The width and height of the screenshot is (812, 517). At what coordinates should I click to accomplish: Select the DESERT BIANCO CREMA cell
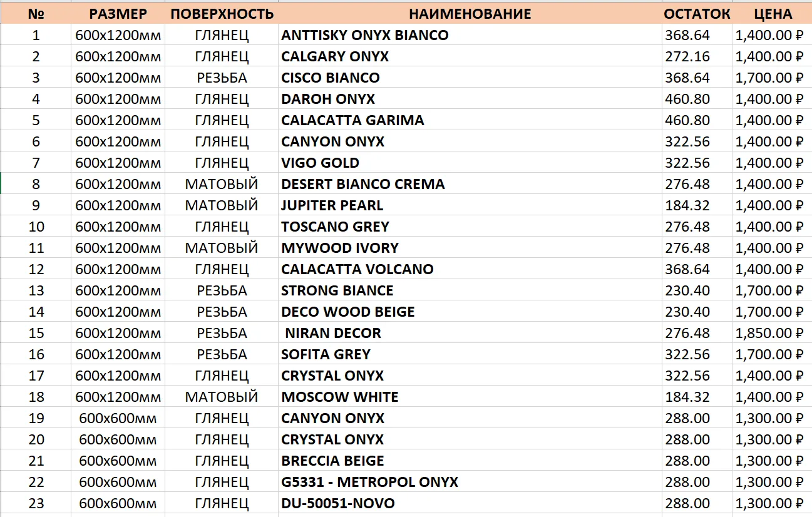470,184
